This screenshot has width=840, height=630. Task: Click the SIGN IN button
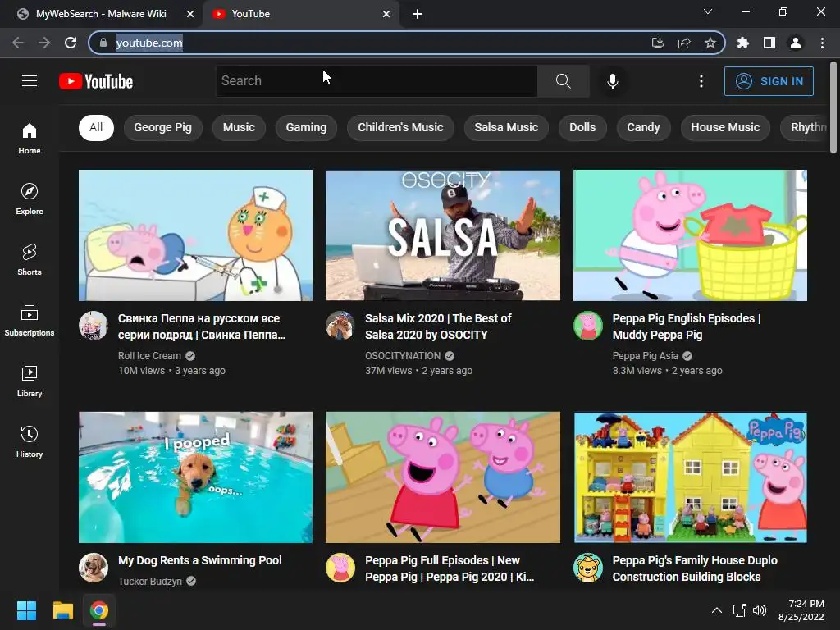(769, 81)
